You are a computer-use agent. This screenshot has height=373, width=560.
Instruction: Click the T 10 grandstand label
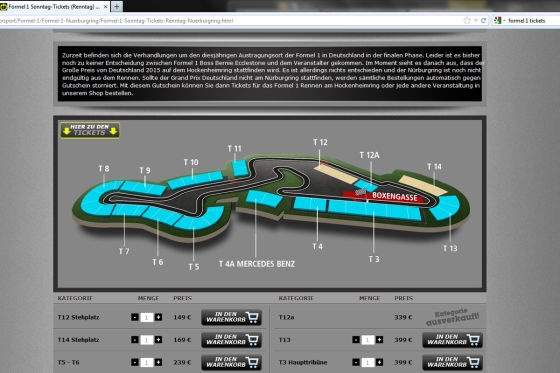coord(191,162)
